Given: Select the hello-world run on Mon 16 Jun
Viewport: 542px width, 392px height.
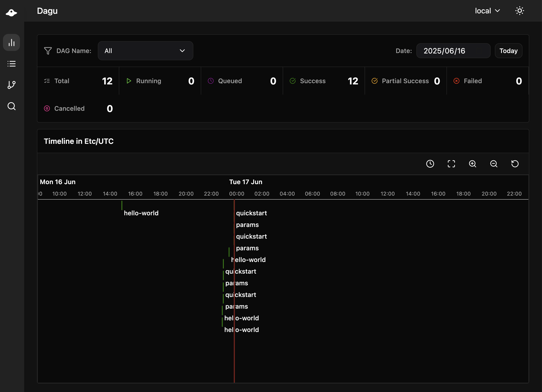Looking at the screenshot, I should point(141,213).
